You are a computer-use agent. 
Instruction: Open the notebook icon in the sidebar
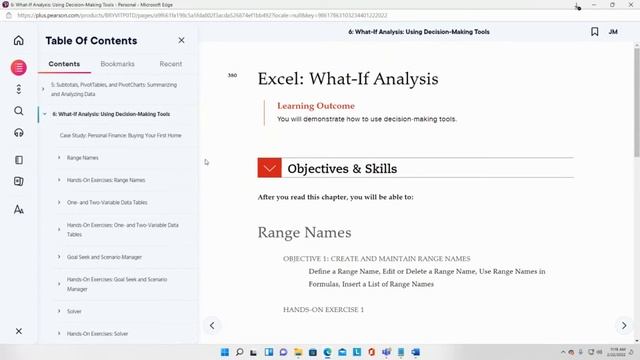click(19, 160)
